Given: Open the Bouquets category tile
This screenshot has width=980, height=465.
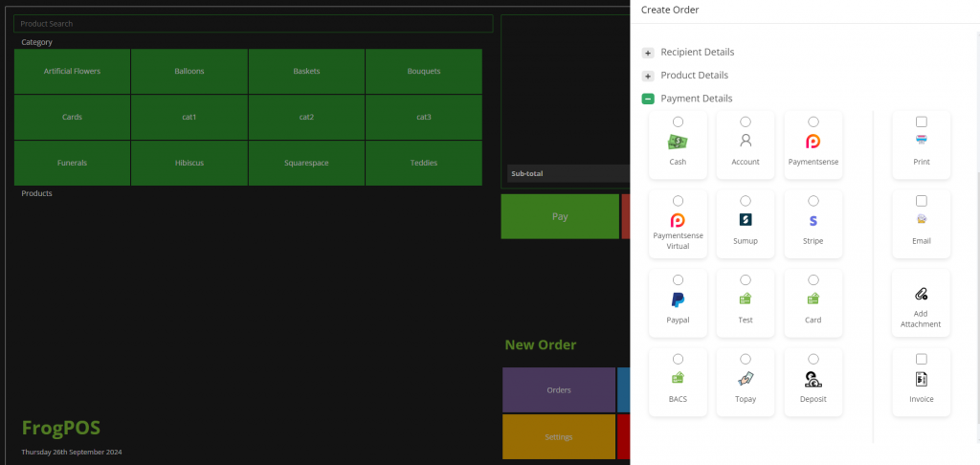Looking at the screenshot, I should click(423, 71).
